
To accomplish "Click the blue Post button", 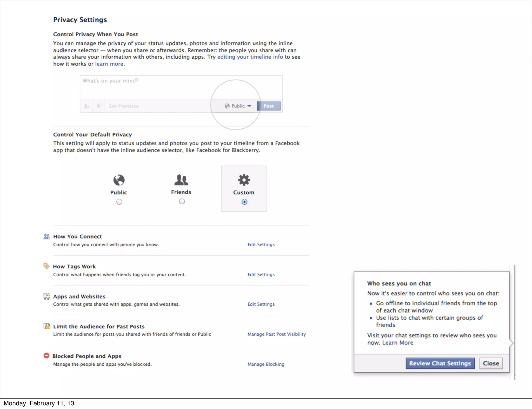I will pyautogui.click(x=269, y=106).
